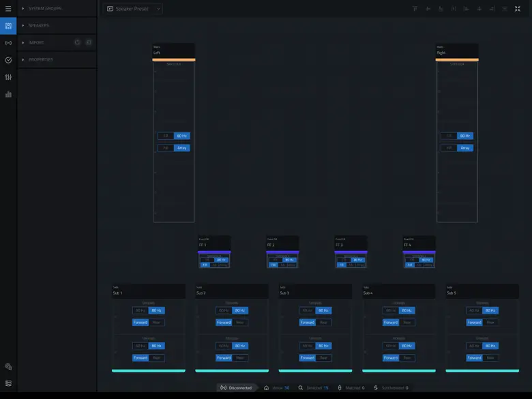Open the circled checkmark sidebar view
Screen dimensions: 532x399
(8, 60)
